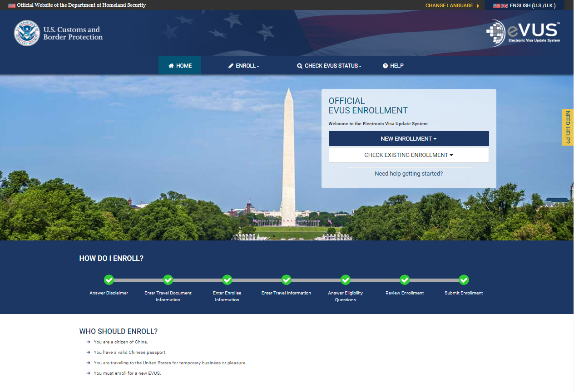Go to the Home tab
Viewport: 574px width, 392px height.
(180, 66)
